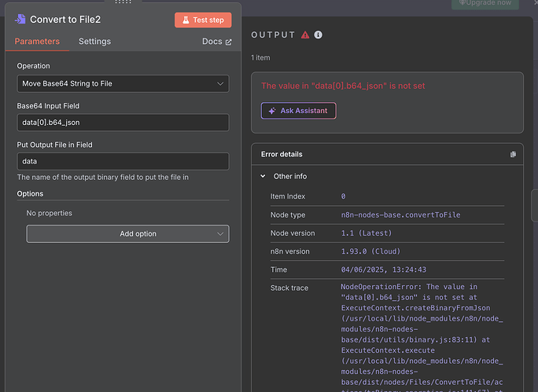
Task: Click Item Index value 0
Action: coord(343,196)
